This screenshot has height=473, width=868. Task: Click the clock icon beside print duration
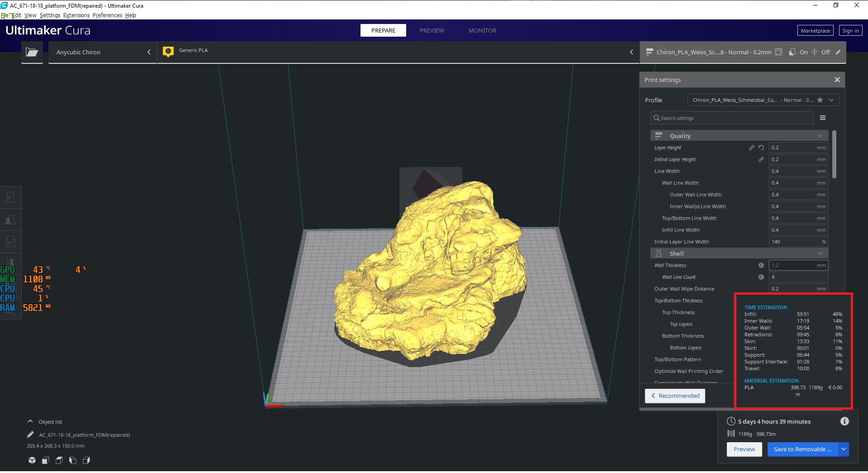[731, 421]
